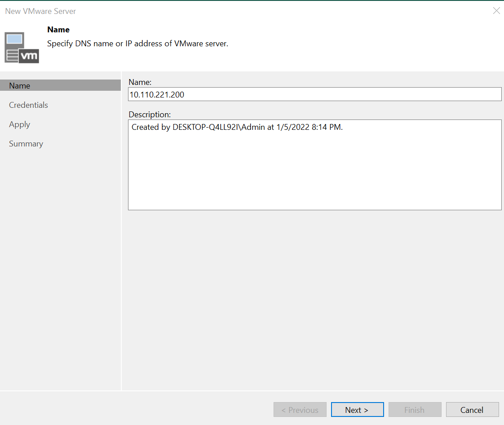The image size is (504, 425).
Task: Jump to the Summary wizard step
Action: (26, 144)
